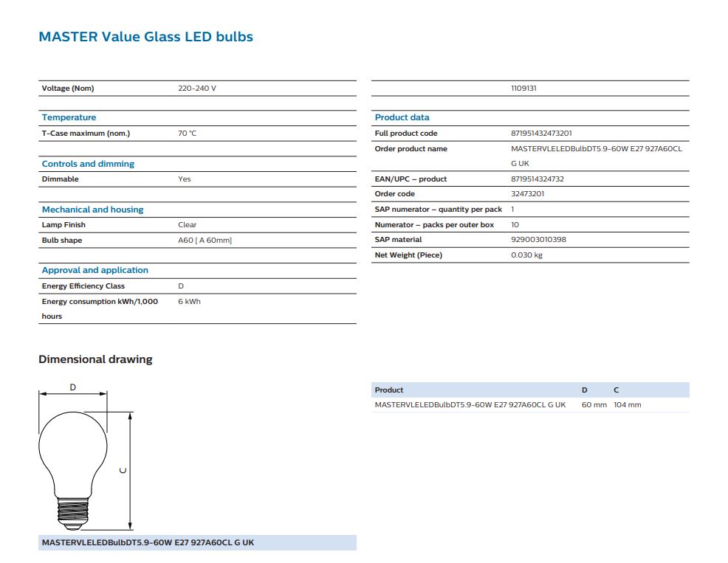Click order name MASTERVLELEDBulbDT5.9-60W value
Image resolution: width=728 pixels, height=563 pixels.
tap(597, 156)
